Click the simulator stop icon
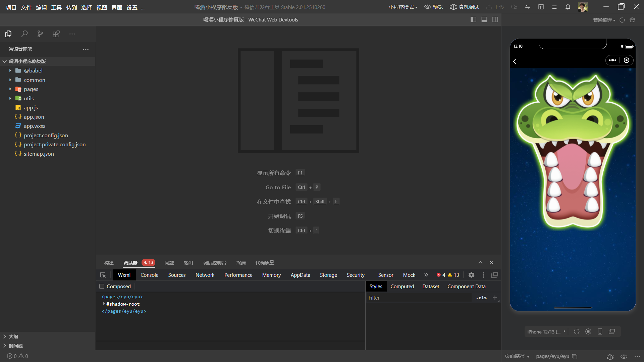644x362 pixels. (x=588, y=332)
